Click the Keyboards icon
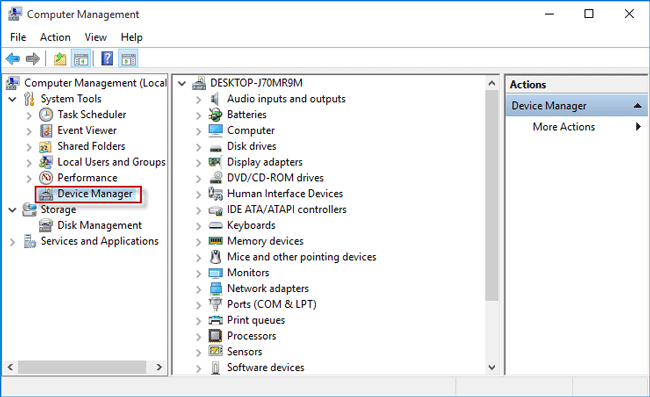 [216, 225]
